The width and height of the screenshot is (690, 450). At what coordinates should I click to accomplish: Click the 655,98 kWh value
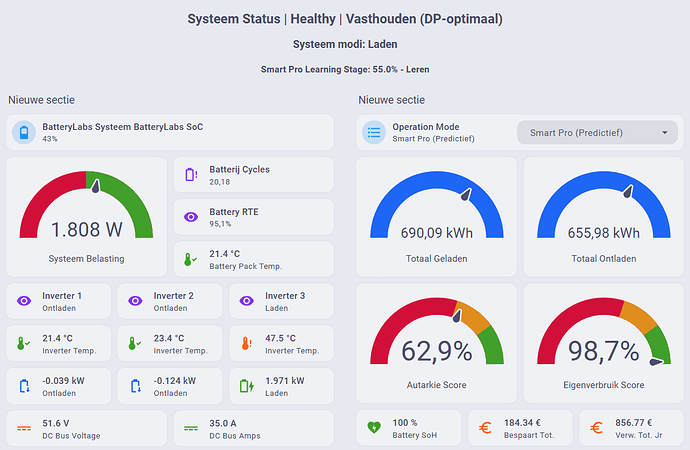coord(604,233)
